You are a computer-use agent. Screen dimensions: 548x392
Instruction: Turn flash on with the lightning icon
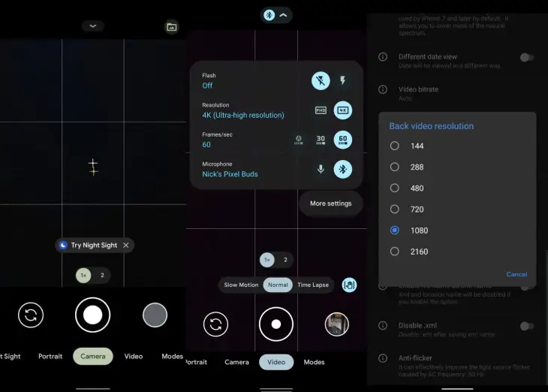pyautogui.click(x=342, y=81)
